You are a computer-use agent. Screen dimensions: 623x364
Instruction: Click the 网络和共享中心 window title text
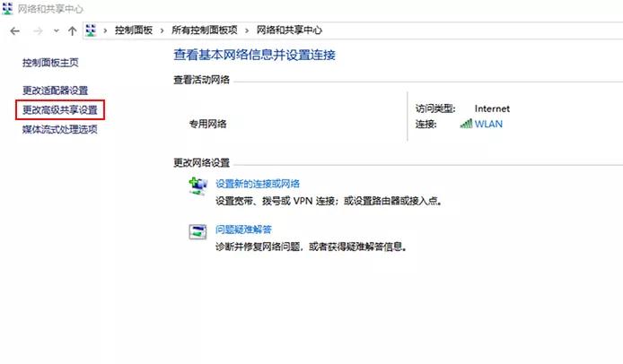tap(50, 9)
